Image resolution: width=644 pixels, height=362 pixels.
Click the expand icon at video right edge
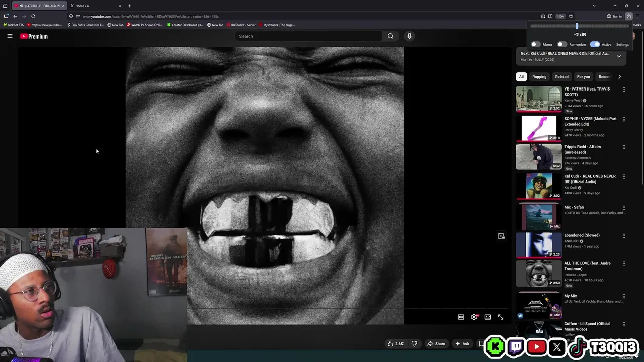501,236
